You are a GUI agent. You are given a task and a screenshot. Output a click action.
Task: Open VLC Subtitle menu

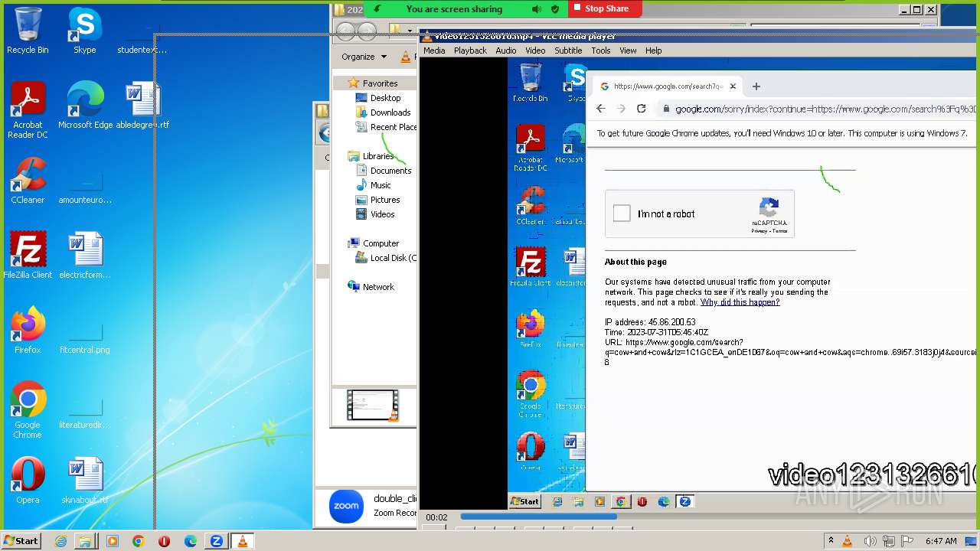point(568,51)
